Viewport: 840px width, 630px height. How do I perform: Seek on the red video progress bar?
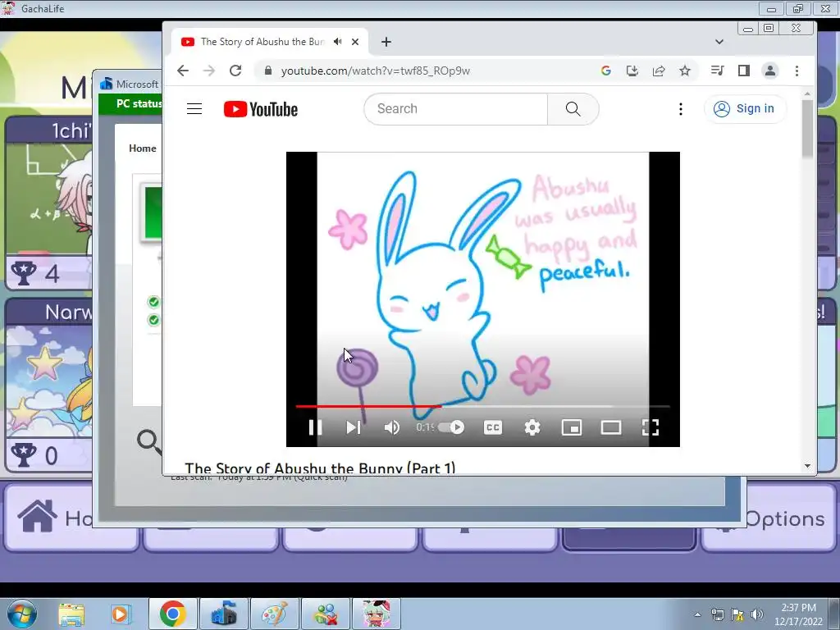pyautogui.click(x=482, y=407)
